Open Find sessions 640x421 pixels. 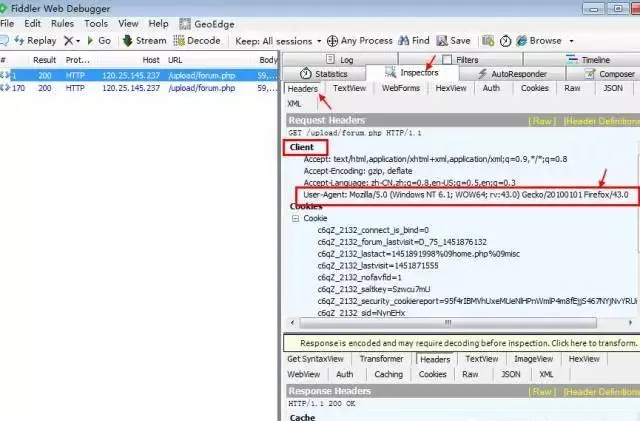[x=414, y=41]
